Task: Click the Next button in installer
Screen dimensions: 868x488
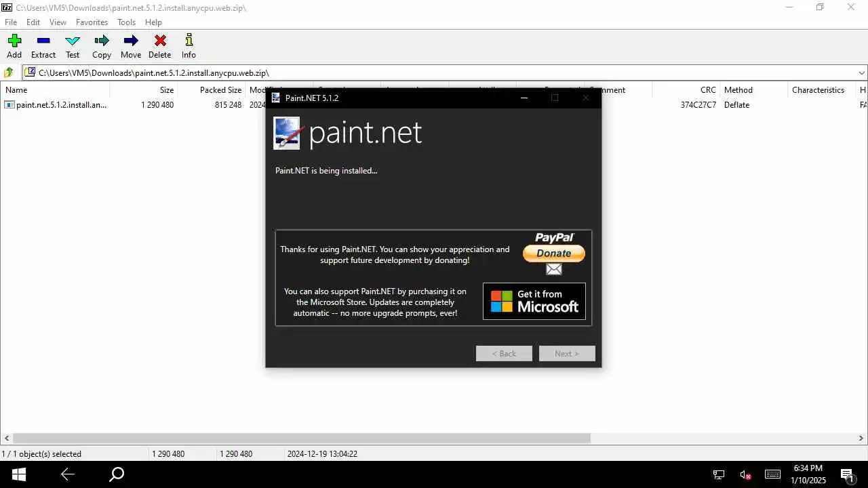Action: [x=567, y=353]
